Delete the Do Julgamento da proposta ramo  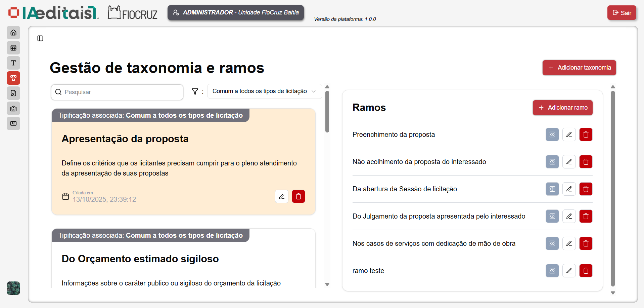coord(586,216)
